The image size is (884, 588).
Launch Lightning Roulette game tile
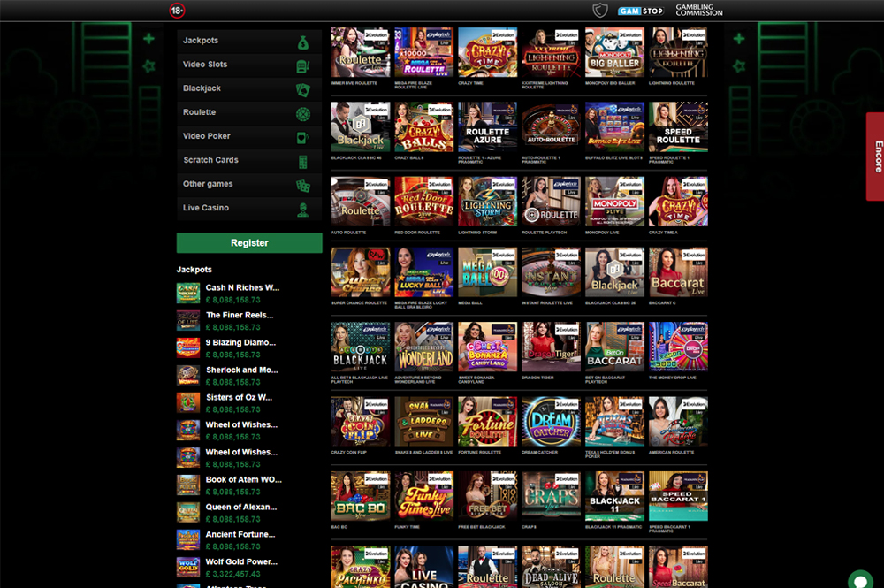coord(678,52)
